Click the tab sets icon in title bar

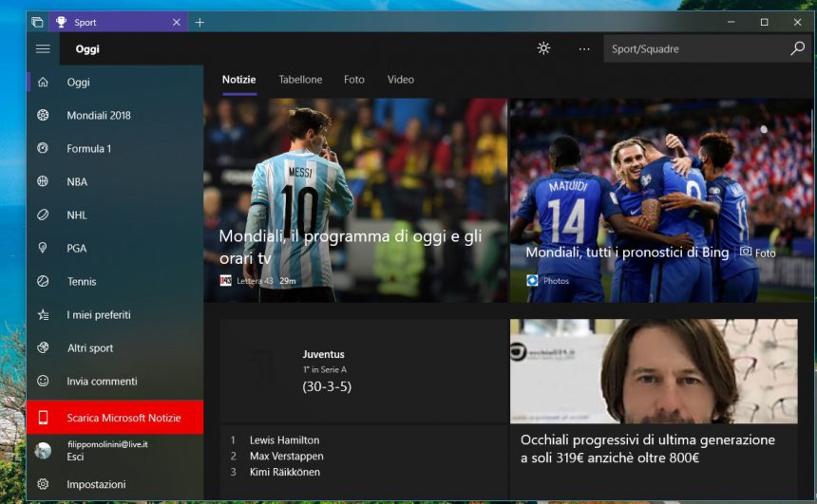(37, 22)
